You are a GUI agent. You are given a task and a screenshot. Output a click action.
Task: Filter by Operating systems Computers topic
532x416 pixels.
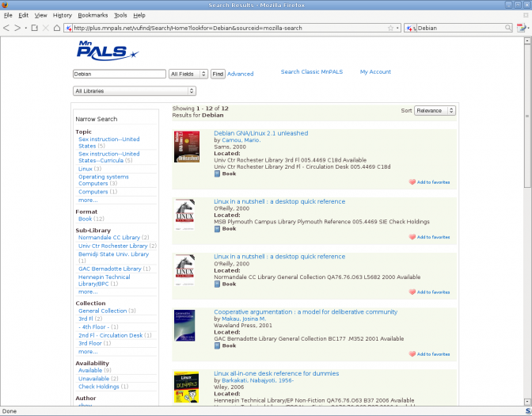point(104,181)
